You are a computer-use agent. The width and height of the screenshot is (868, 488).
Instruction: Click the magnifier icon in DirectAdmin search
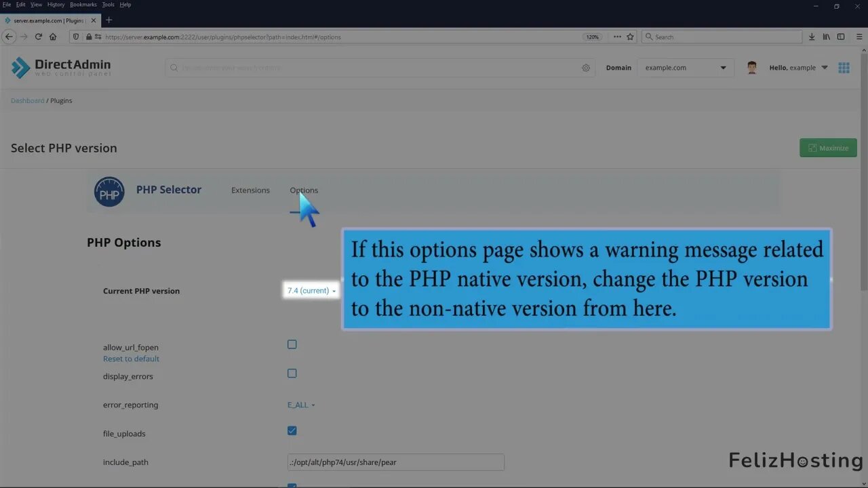point(174,68)
